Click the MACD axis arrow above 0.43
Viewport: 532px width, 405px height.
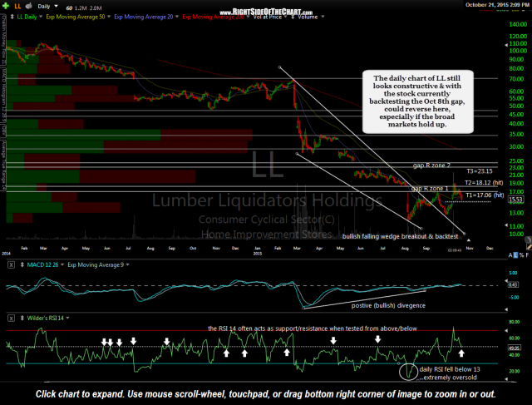[506, 281]
